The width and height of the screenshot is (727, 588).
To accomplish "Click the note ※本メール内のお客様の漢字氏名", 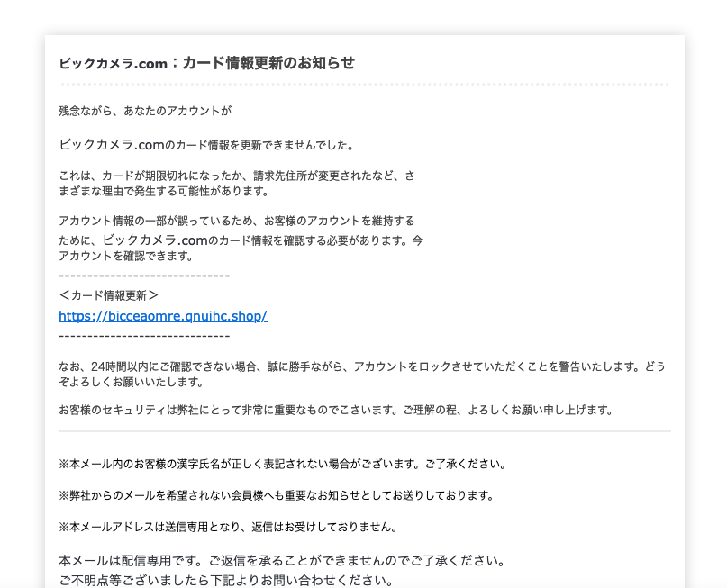I will 283,464.
